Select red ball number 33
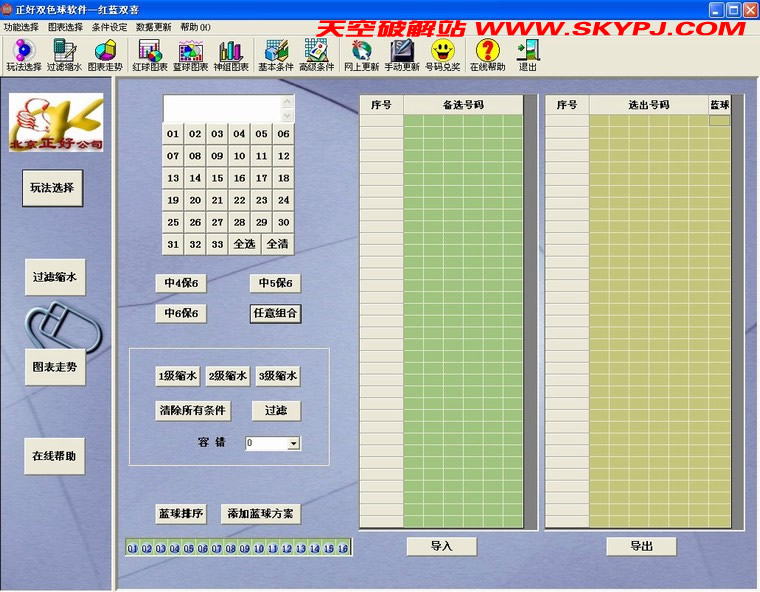Screen dimensions: 760x592 (217, 244)
